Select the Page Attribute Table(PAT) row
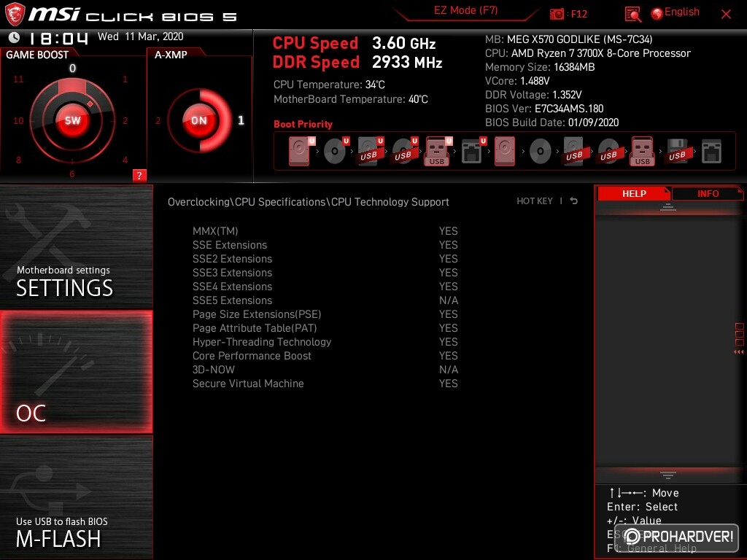The width and height of the screenshot is (747, 560). point(325,327)
